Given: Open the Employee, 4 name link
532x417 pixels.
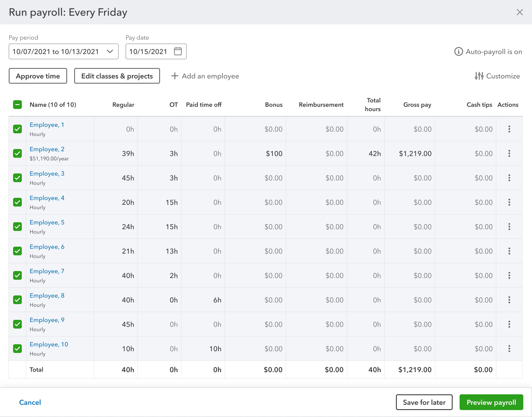Looking at the screenshot, I should (47, 198).
